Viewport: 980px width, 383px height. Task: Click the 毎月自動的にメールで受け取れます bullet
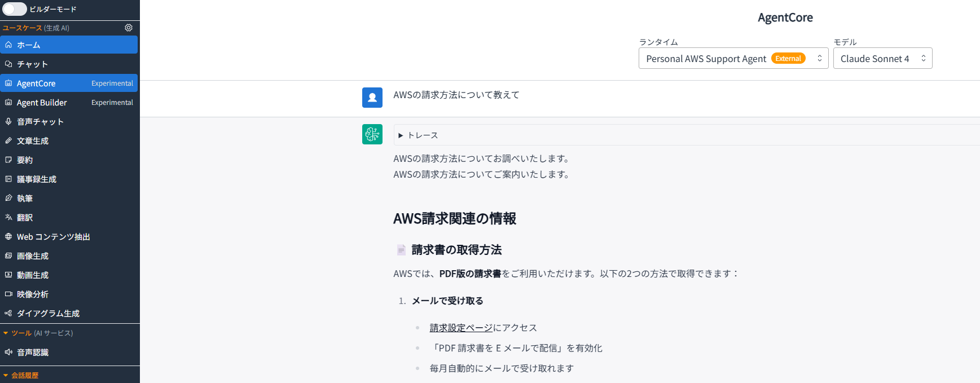coord(502,368)
